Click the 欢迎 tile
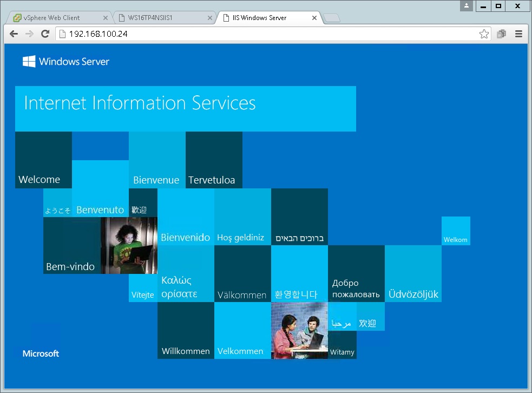 point(371,316)
